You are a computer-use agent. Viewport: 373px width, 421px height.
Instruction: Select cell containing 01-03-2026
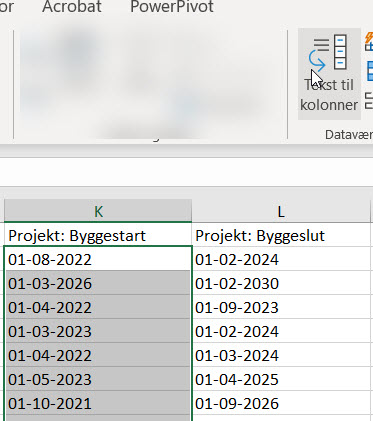coord(98,283)
